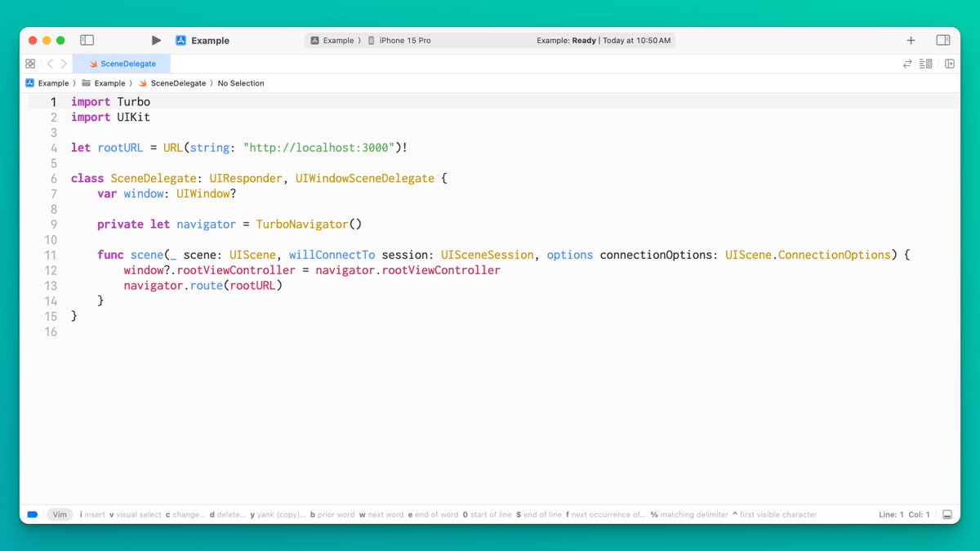Click the '% matching delimiter' Vim hint
The width and height of the screenshot is (980, 551).
[688, 515]
